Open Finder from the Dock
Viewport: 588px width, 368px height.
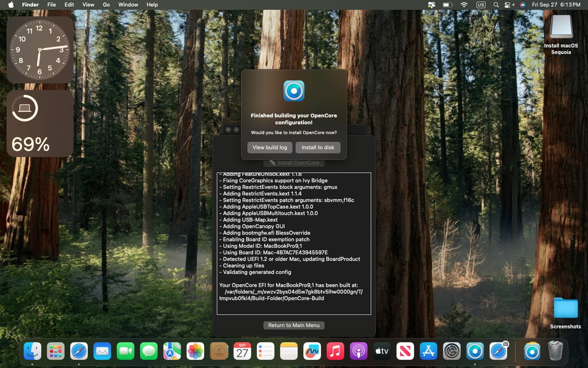coord(32,351)
